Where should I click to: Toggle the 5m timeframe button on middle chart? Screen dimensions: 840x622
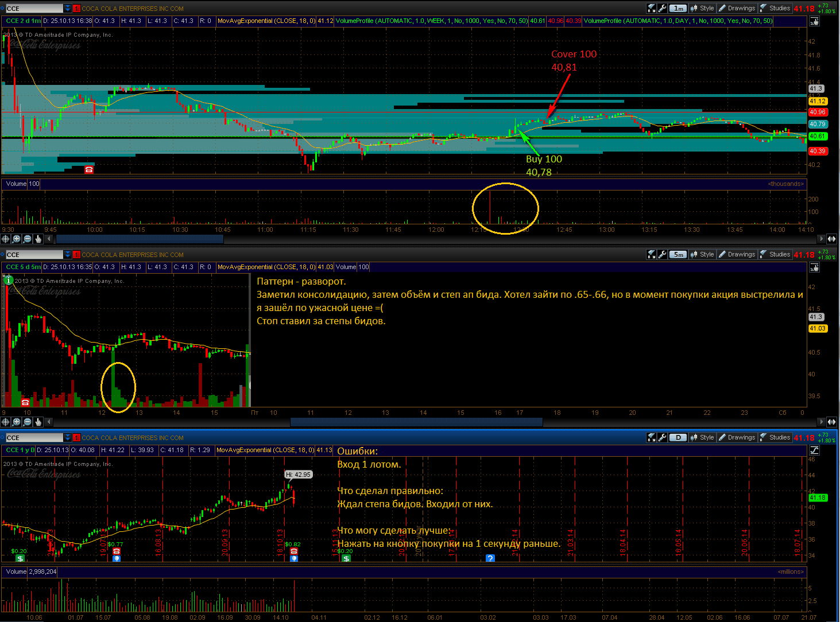tap(678, 254)
